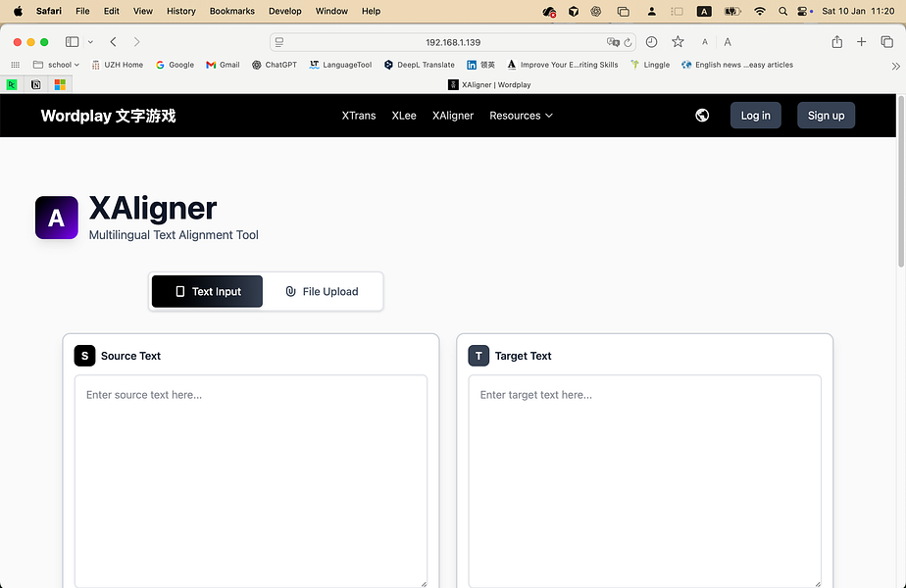Expand the Resources dropdown
The image size is (906, 588).
click(x=522, y=116)
